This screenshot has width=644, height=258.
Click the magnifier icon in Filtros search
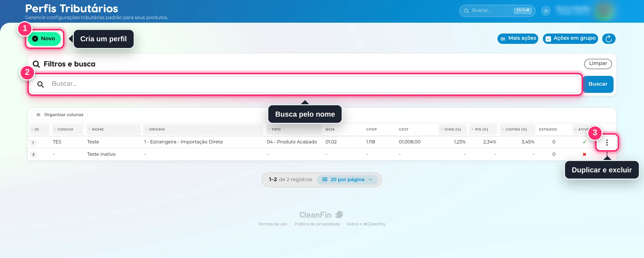[x=41, y=84]
